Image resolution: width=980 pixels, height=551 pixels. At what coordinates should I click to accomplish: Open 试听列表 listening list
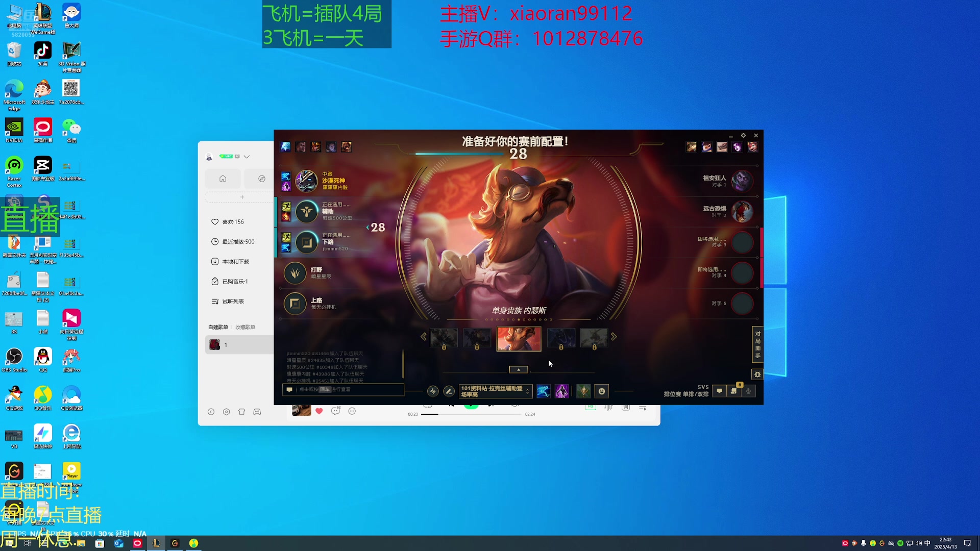[228, 302]
